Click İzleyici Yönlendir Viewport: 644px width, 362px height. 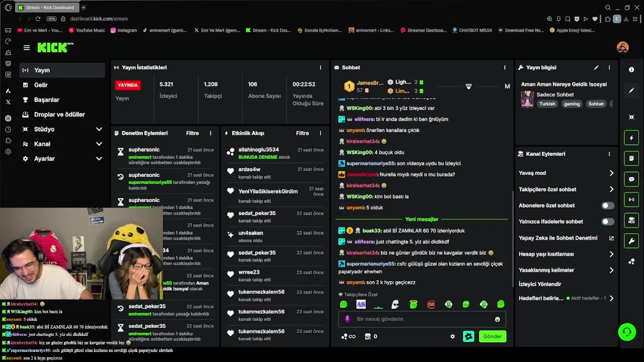(x=540, y=284)
